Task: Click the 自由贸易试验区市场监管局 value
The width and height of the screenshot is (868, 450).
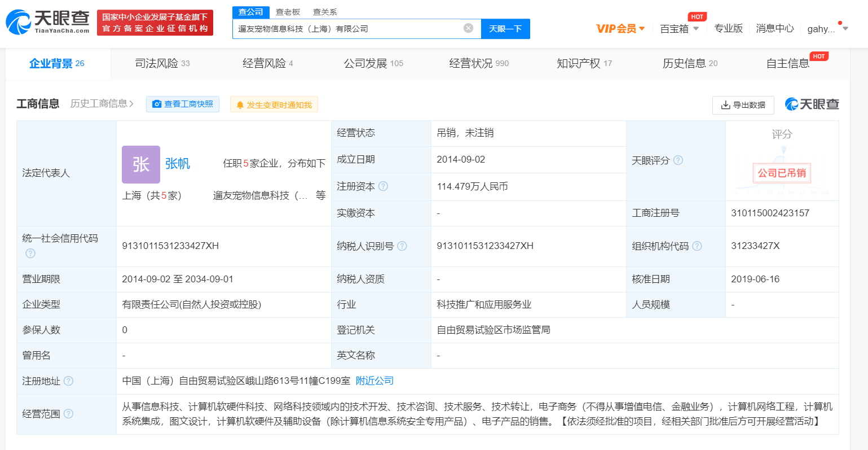Action: 494,330
